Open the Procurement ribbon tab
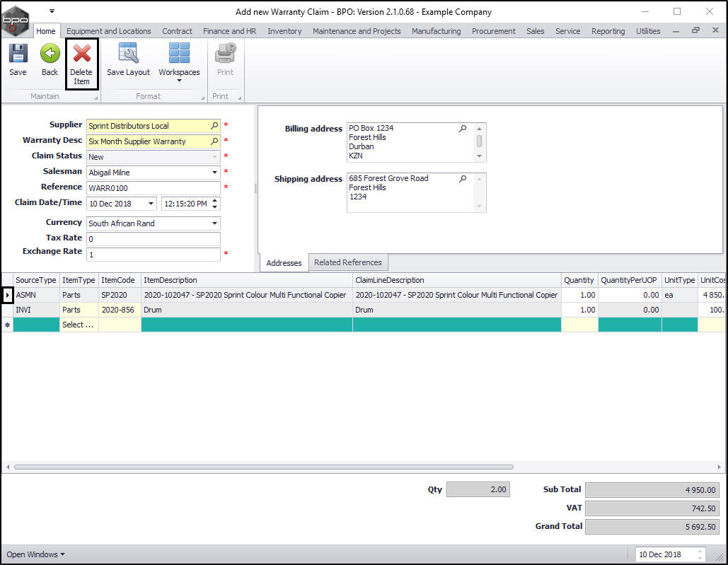 494,31
